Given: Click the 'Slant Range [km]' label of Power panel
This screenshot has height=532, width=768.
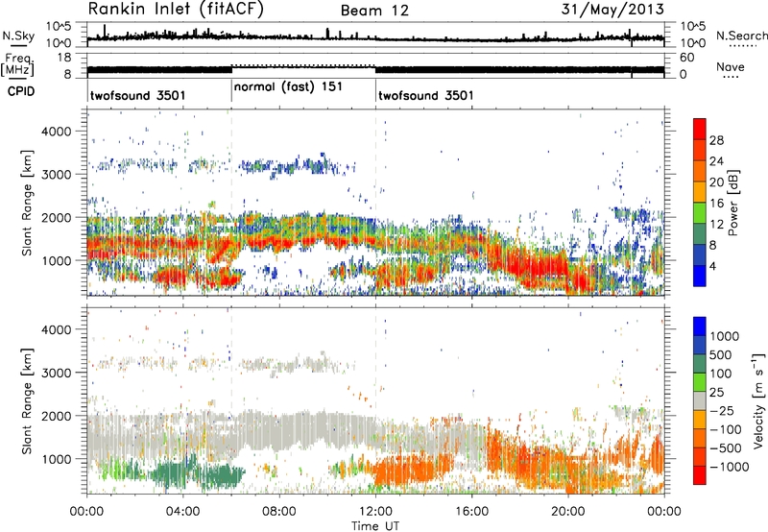Looking at the screenshot, I should [x=27, y=203].
